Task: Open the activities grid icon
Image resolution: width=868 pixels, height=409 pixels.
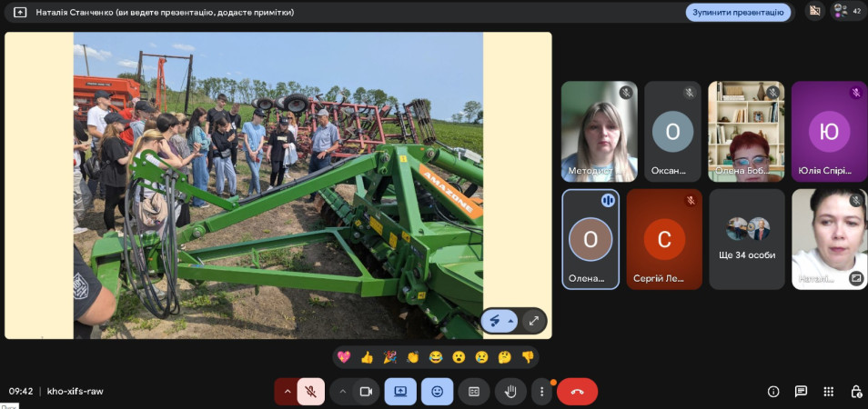Action: coord(829,392)
